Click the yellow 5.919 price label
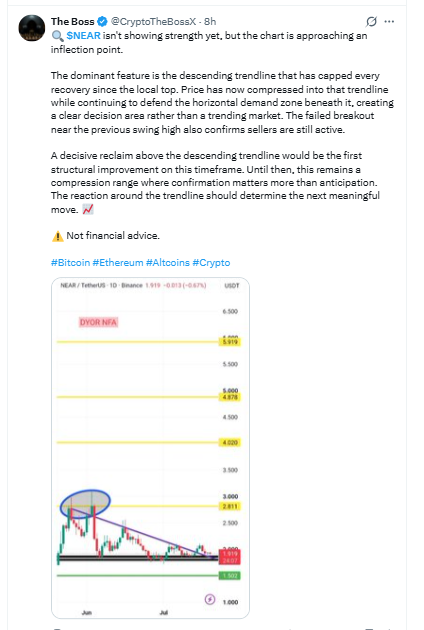The width and height of the screenshot is (424, 630). (x=230, y=342)
